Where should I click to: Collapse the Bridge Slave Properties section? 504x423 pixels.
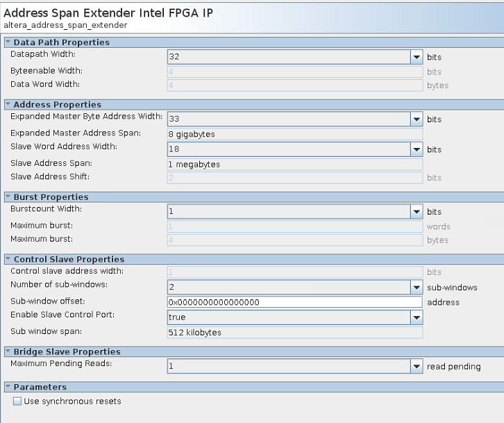8,352
